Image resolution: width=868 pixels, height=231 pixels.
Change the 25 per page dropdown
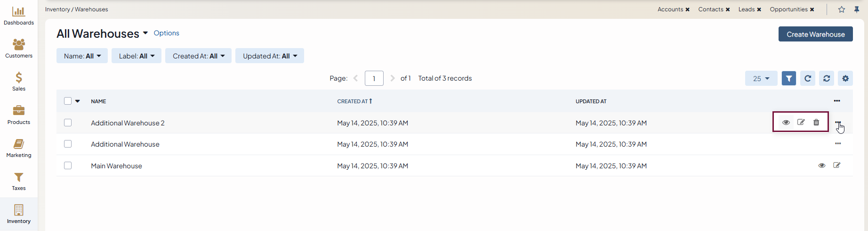[x=761, y=78]
